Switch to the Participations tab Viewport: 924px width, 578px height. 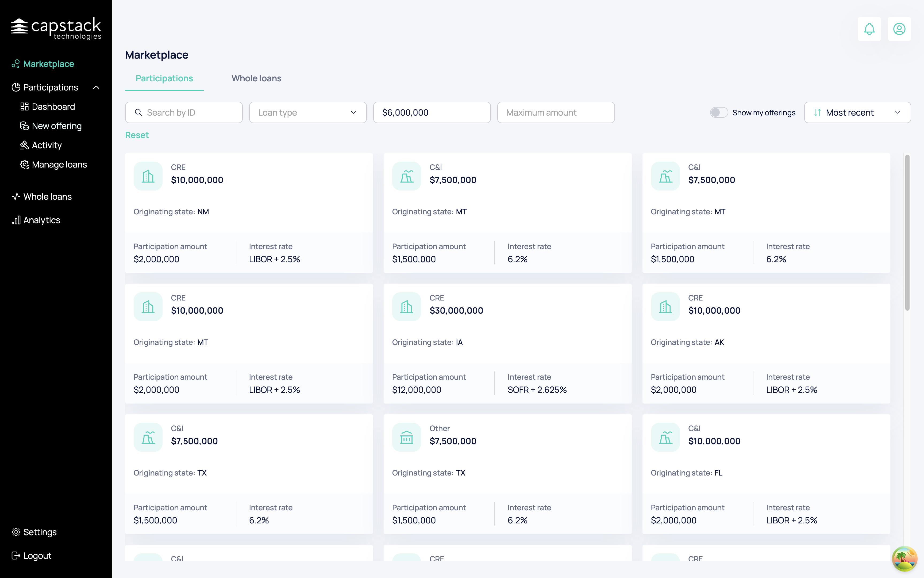[x=164, y=78]
